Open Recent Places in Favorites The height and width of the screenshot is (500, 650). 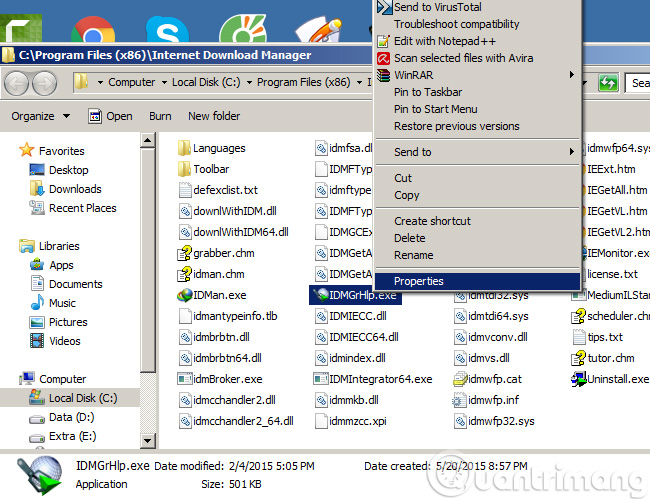coord(73,208)
